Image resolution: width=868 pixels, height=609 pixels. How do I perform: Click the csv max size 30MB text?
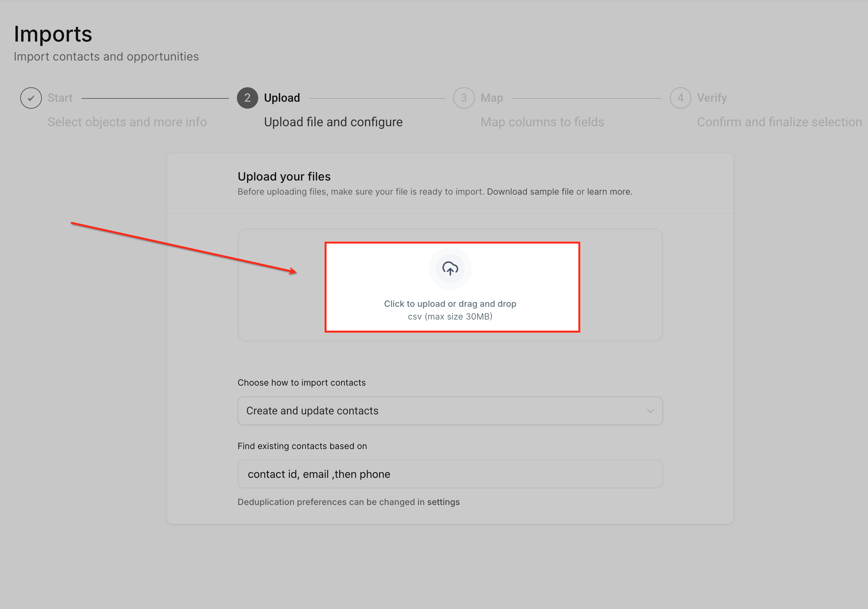pos(450,317)
